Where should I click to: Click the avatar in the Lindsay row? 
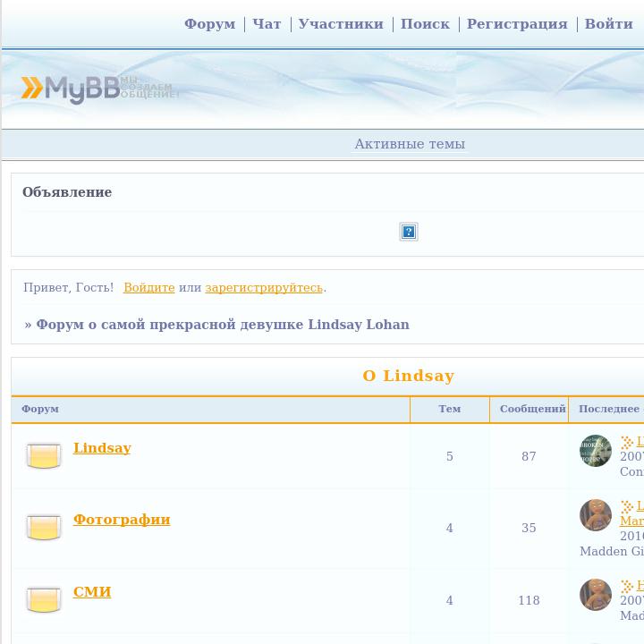click(596, 451)
